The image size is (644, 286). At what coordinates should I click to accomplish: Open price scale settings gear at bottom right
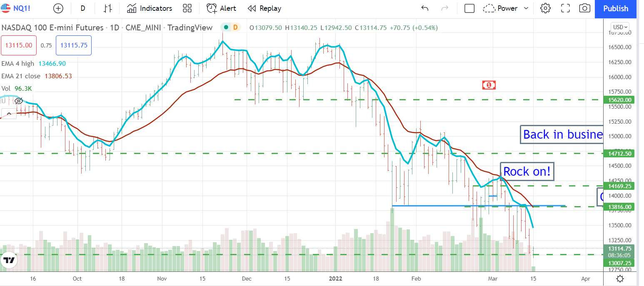tap(620, 279)
